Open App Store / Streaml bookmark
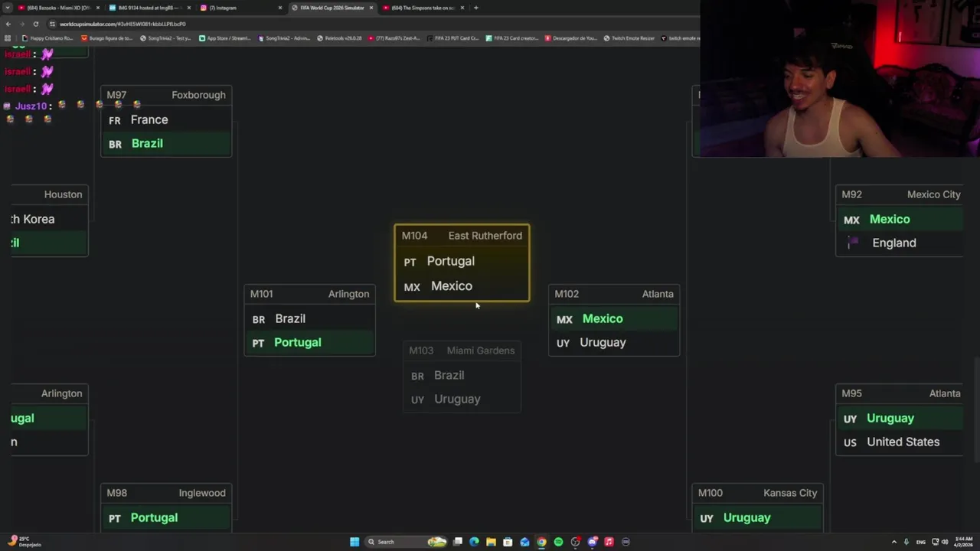 click(x=224, y=38)
